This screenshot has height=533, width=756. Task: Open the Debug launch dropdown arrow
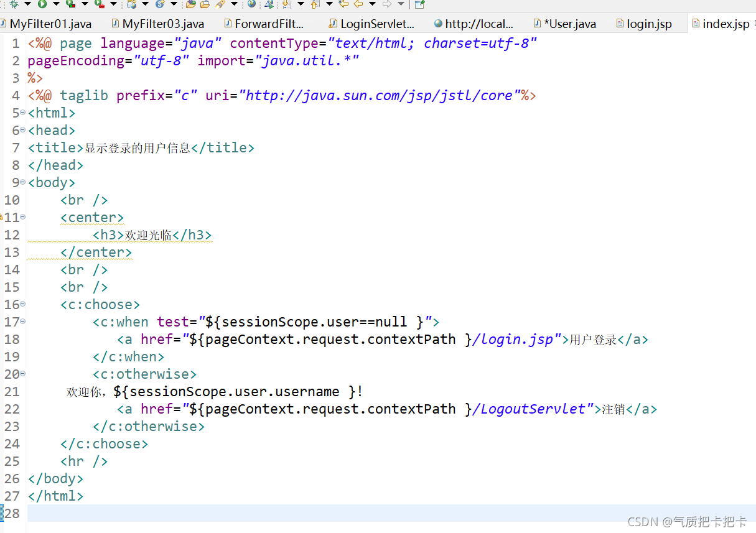point(27,4)
